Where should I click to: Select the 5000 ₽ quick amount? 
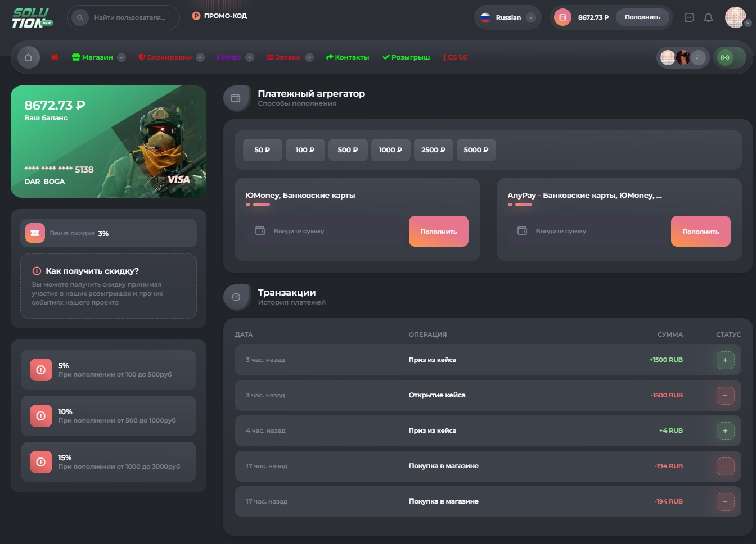[x=476, y=149]
